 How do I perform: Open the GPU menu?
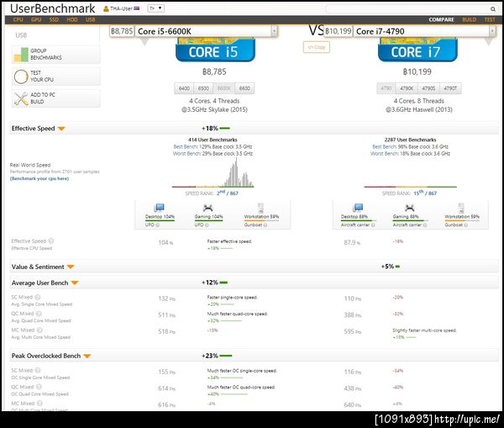(36, 19)
